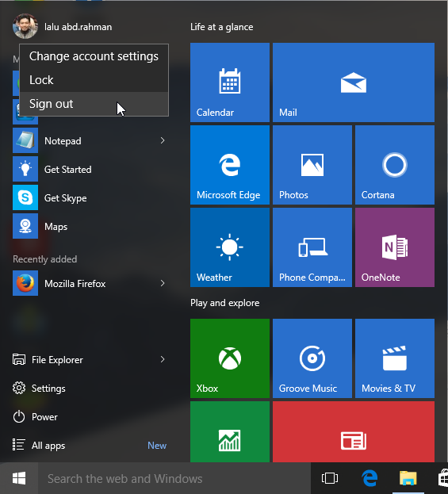Open Task View from the taskbar
This screenshot has height=494, width=448.
click(330, 478)
